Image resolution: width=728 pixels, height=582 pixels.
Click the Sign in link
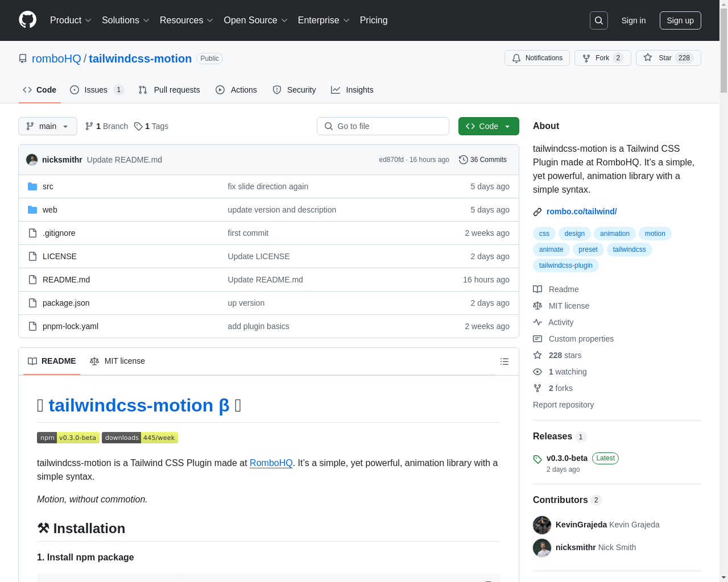(634, 20)
